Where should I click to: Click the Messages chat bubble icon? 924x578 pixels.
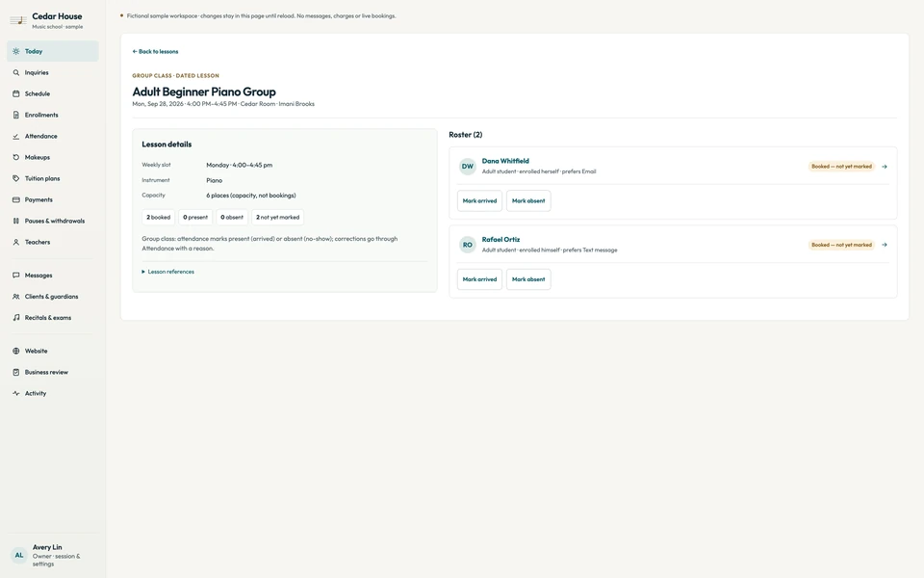[16, 276]
